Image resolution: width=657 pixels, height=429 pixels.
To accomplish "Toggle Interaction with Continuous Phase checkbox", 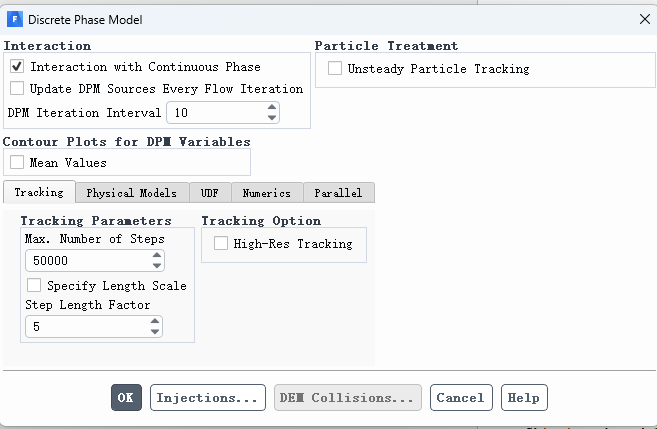I will (17, 67).
